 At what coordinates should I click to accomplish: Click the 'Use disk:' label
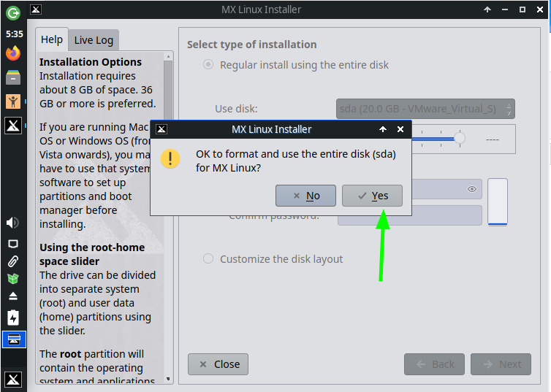click(x=236, y=109)
